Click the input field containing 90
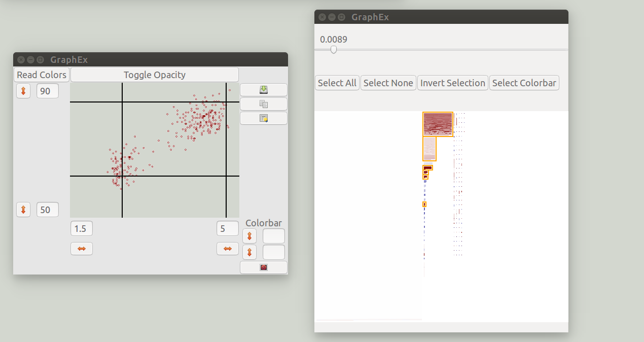 click(x=48, y=91)
